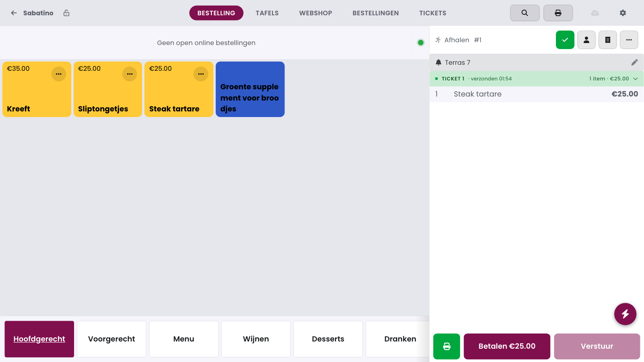Screen dimensions: 644x362
Task: Switch to the Bestelling tab
Action: [x=216, y=13]
